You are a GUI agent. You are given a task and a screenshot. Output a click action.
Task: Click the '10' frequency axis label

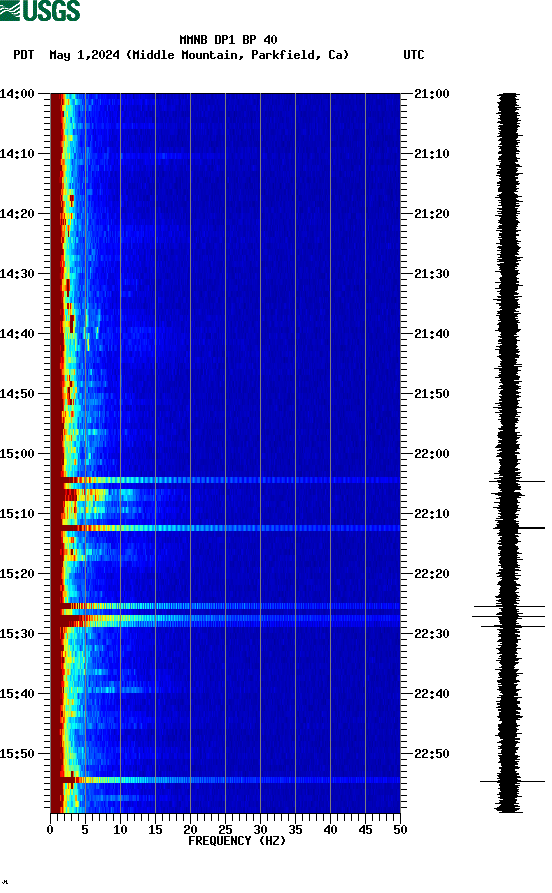tap(120, 830)
